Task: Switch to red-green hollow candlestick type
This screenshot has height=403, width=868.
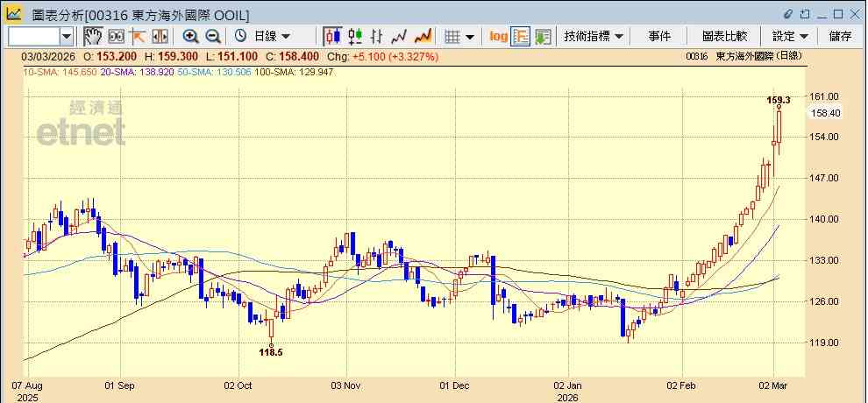Action: pyautogui.click(x=355, y=37)
